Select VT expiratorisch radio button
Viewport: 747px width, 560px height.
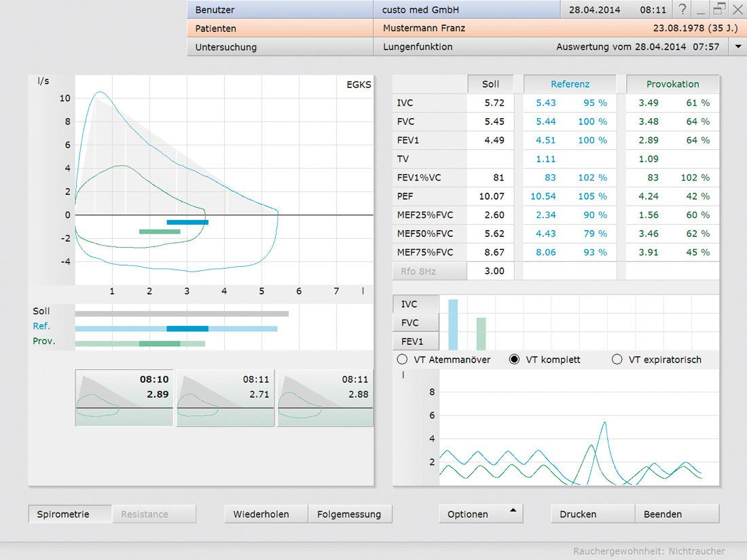tap(617, 360)
